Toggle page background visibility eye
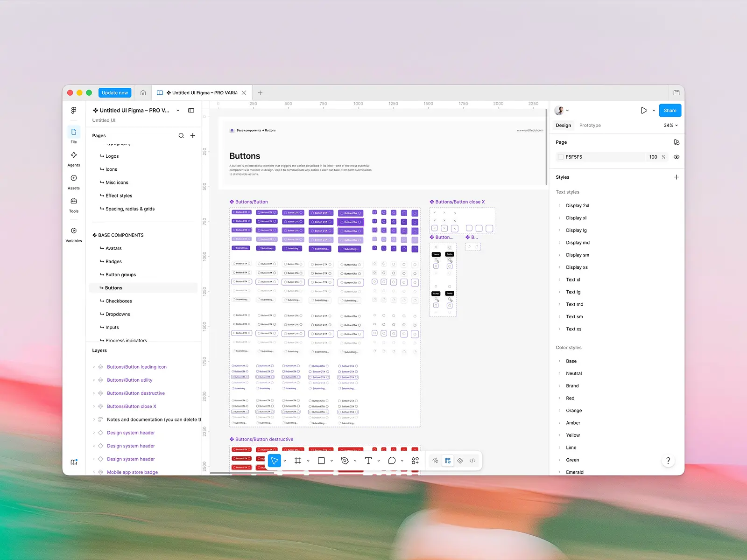Image resolution: width=747 pixels, height=560 pixels. [x=677, y=157]
